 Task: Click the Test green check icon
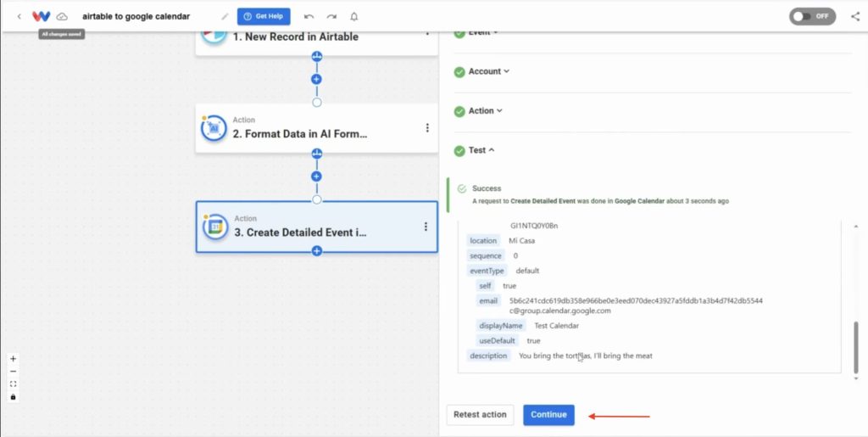(459, 151)
